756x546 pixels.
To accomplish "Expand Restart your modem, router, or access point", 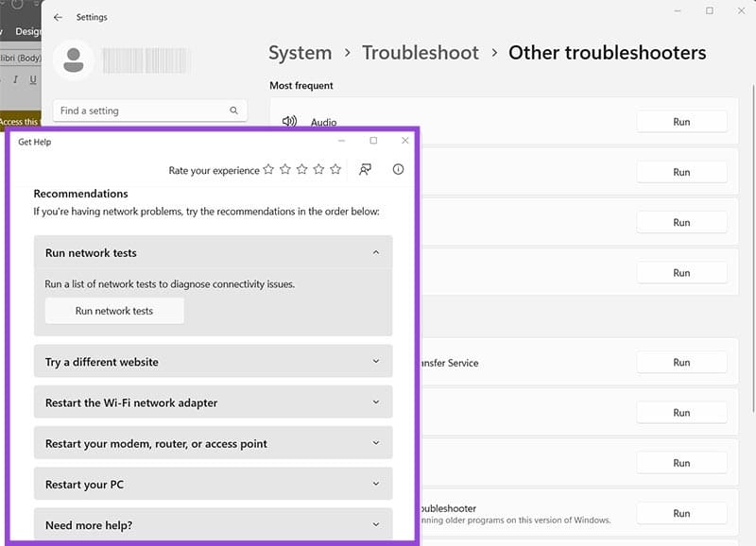I will pyautogui.click(x=376, y=443).
